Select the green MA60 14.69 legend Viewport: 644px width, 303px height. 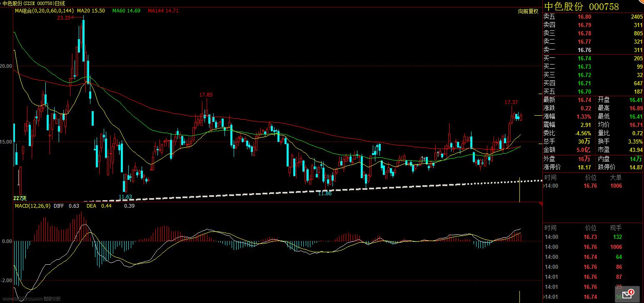[x=126, y=10]
